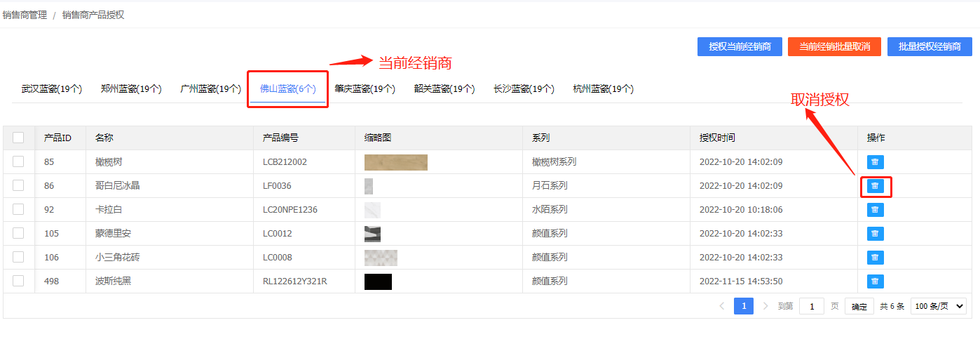This screenshot has width=980, height=358.
Task: View thumbnail of 蒙德里安 product
Action: tap(372, 234)
